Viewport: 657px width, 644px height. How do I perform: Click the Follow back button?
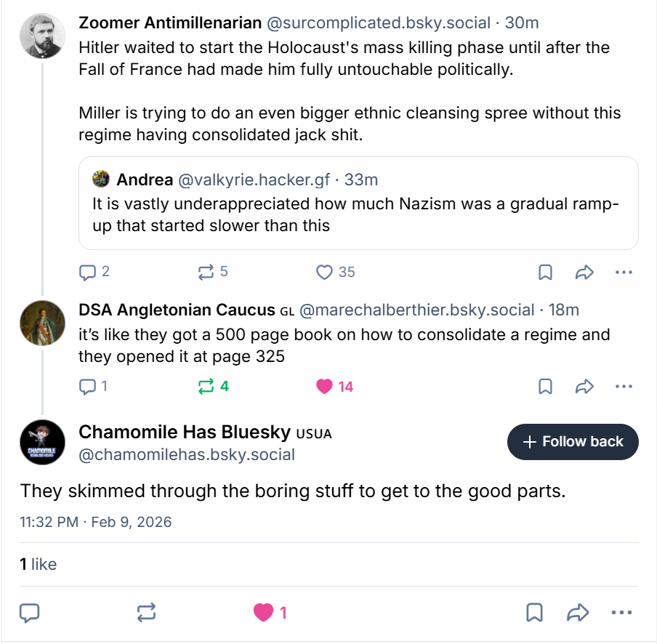(x=573, y=442)
